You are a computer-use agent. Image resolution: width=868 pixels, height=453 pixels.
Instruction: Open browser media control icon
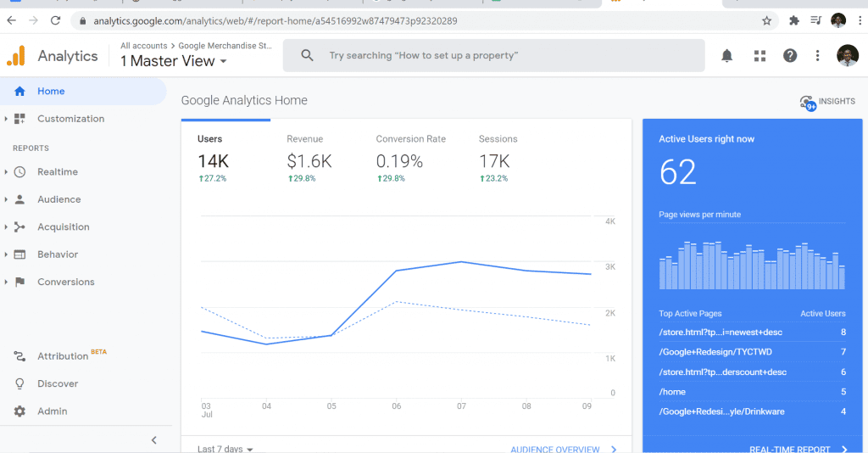pyautogui.click(x=816, y=21)
